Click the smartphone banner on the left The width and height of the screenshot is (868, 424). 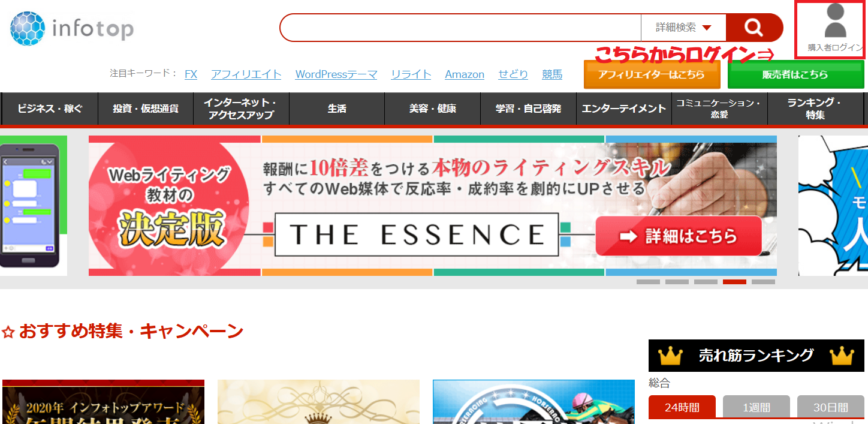click(34, 206)
